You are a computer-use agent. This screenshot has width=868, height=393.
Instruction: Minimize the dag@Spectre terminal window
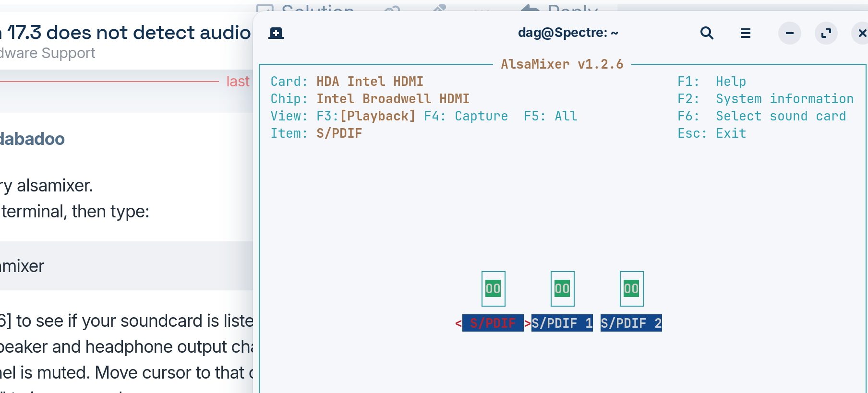[x=789, y=33]
